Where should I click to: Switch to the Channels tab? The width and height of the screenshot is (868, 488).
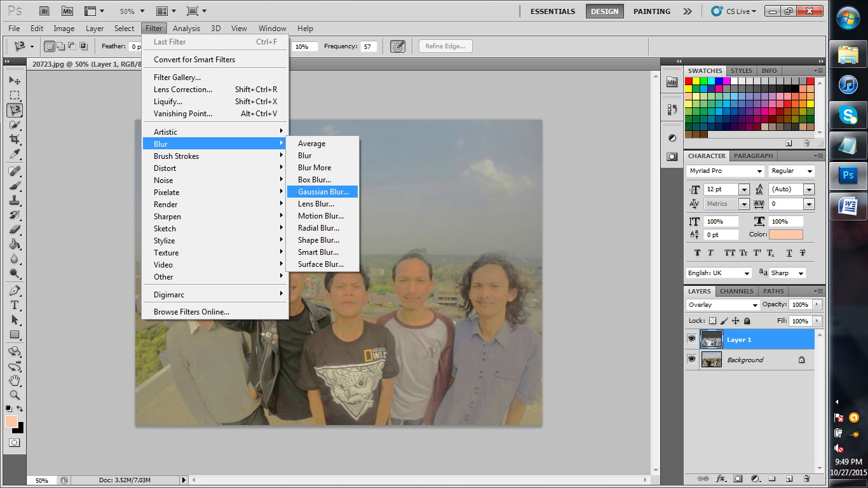(736, 291)
